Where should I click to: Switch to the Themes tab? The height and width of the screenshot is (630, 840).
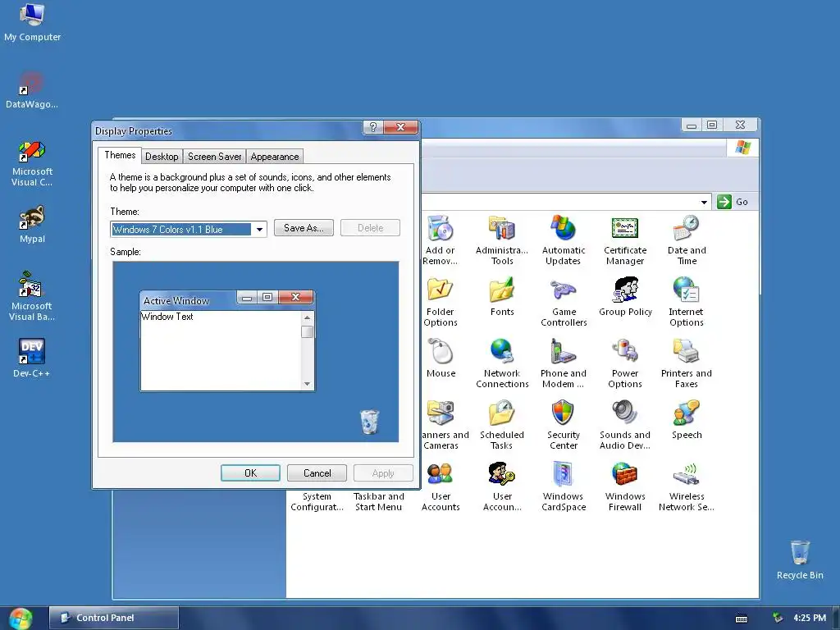(120, 155)
